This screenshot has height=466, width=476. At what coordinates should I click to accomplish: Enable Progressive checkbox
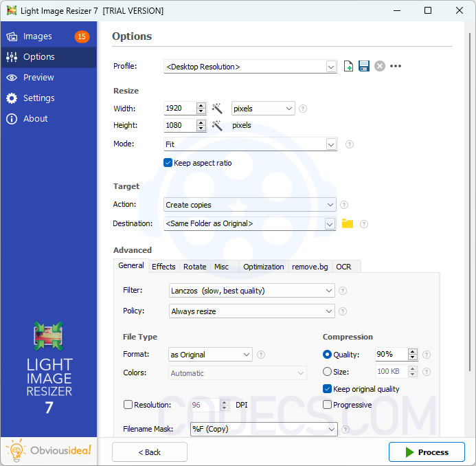(x=327, y=405)
